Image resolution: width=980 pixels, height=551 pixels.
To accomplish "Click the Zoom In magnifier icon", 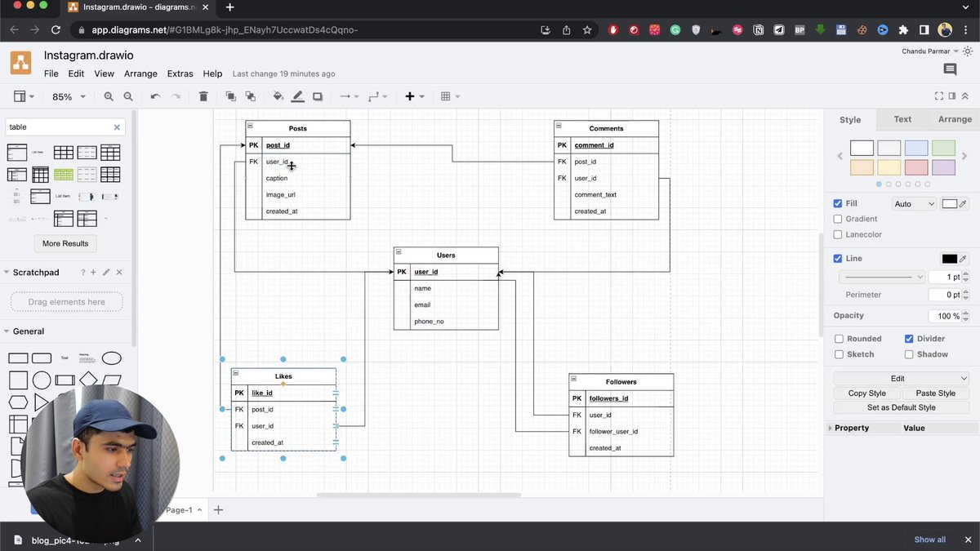I will (109, 96).
